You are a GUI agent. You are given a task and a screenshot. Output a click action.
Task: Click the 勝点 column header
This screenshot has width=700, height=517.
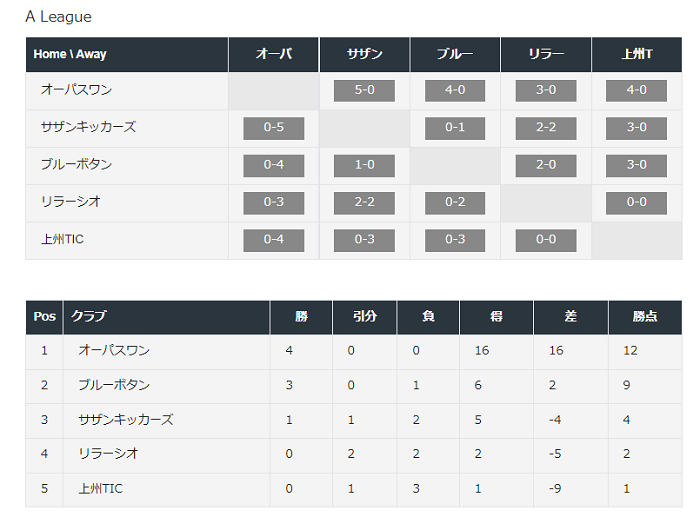[645, 317]
